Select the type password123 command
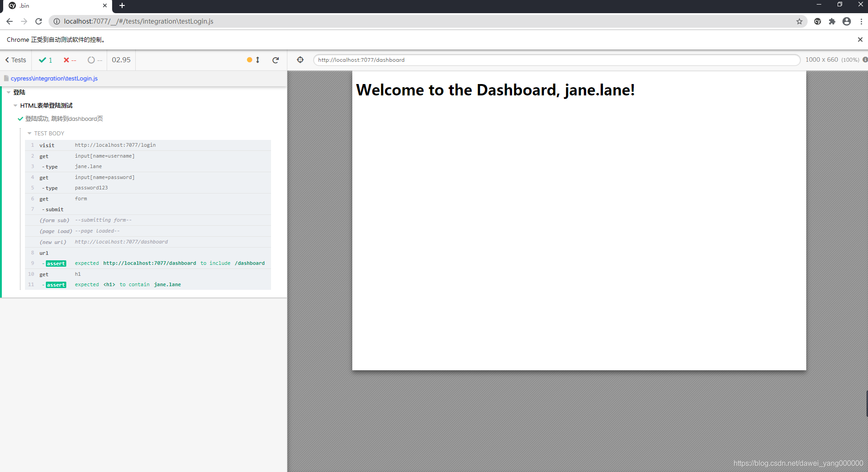The image size is (868, 472). point(148,188)
